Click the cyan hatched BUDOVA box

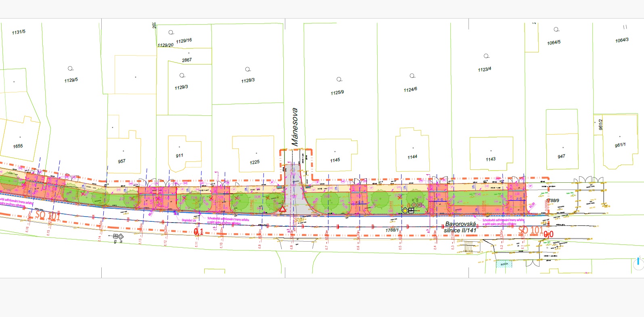[x=505, y=264]
